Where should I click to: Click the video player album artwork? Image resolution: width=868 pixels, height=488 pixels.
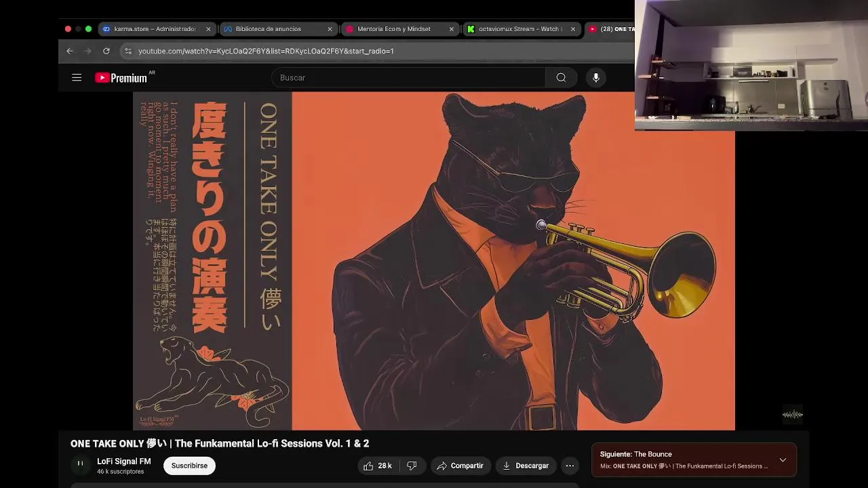pyautogui.click(x=434, y=261)
